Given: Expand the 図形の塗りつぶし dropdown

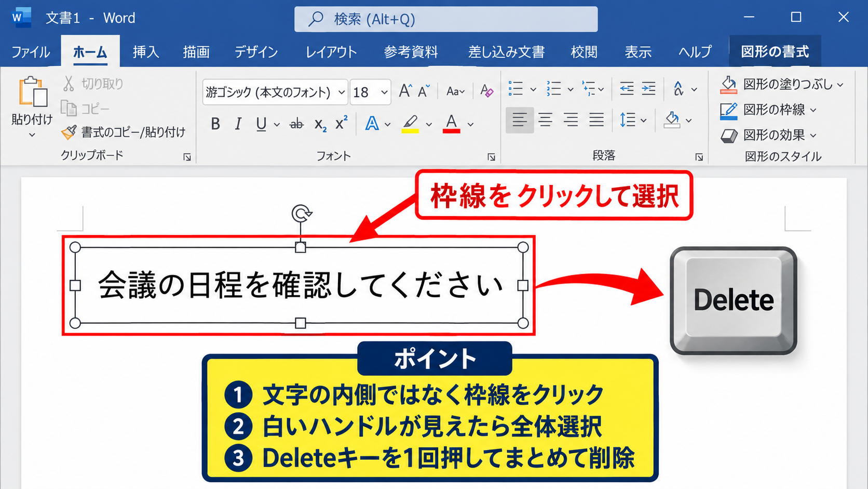Looking at the screenshot, I should [x=840, y=84].
